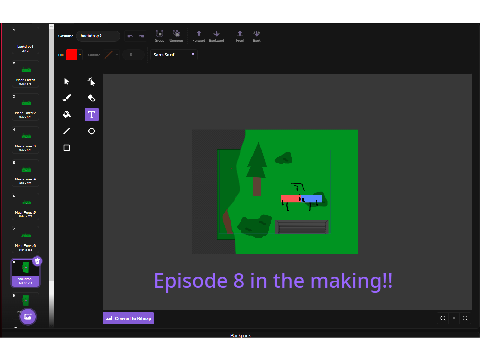This screenshot has height=360, width=480.
Task: Select costume thumbnail number 3
Action: [25, 107]
